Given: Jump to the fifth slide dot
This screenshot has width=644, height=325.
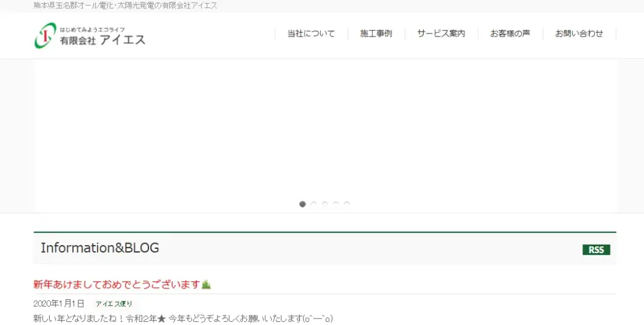Looking at the screenshot, I should click(x=347, y=204).
